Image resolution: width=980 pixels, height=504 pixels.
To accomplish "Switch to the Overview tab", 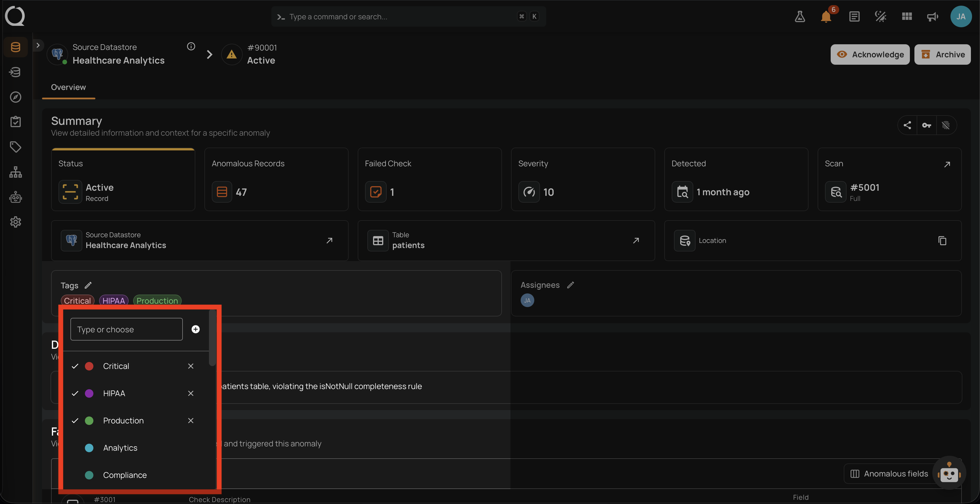I will (x=68, y=87).
